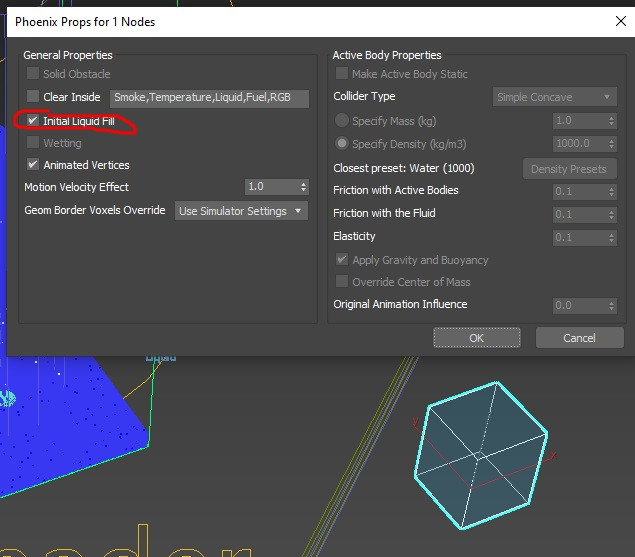
Task: Click the Specify Mass value field
Action: tap(580, 121)
